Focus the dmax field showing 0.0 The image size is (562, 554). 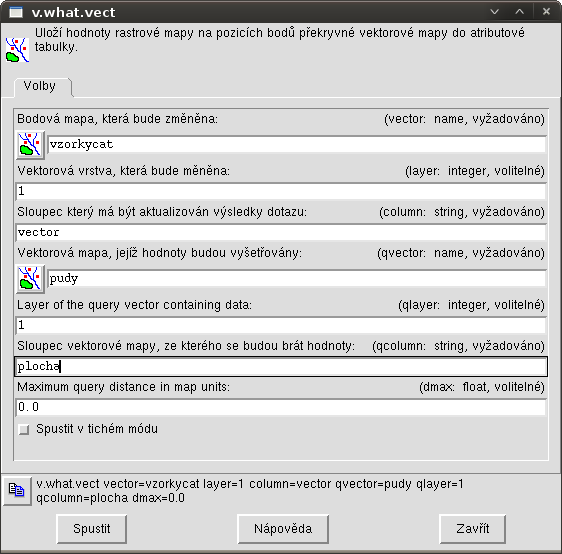(x=281, y=407)
